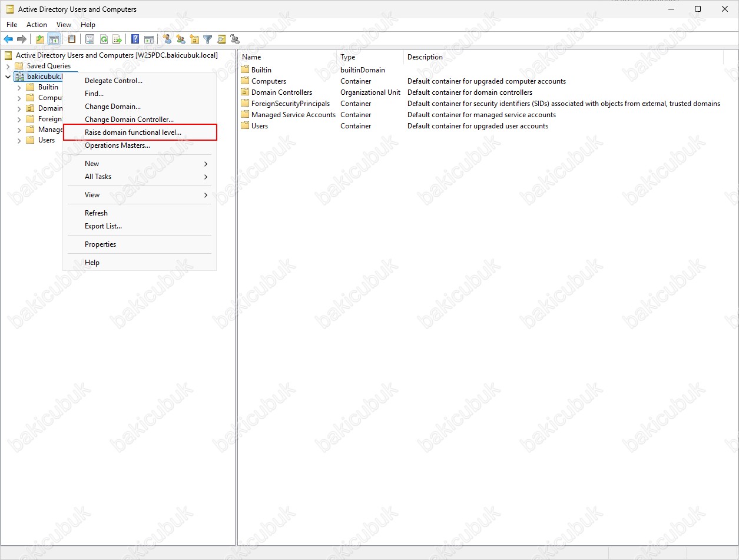Select bakicubuk domain node label
This screenshot has width=739, height=560.
(x=44, y=77)
